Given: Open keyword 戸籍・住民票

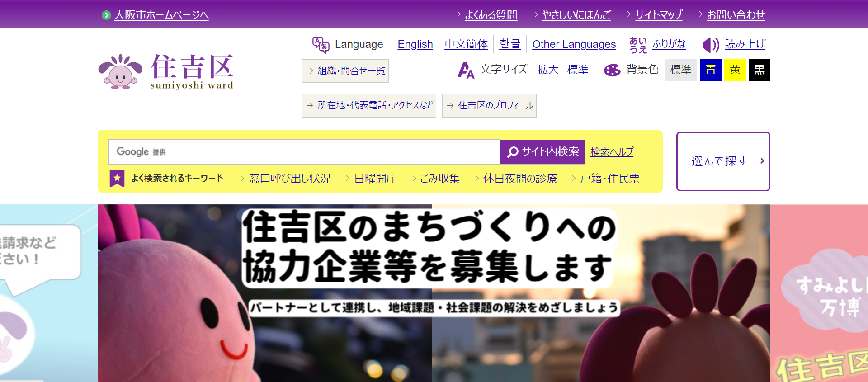Looking at the screenshot, I should click(x=610, y=179).
